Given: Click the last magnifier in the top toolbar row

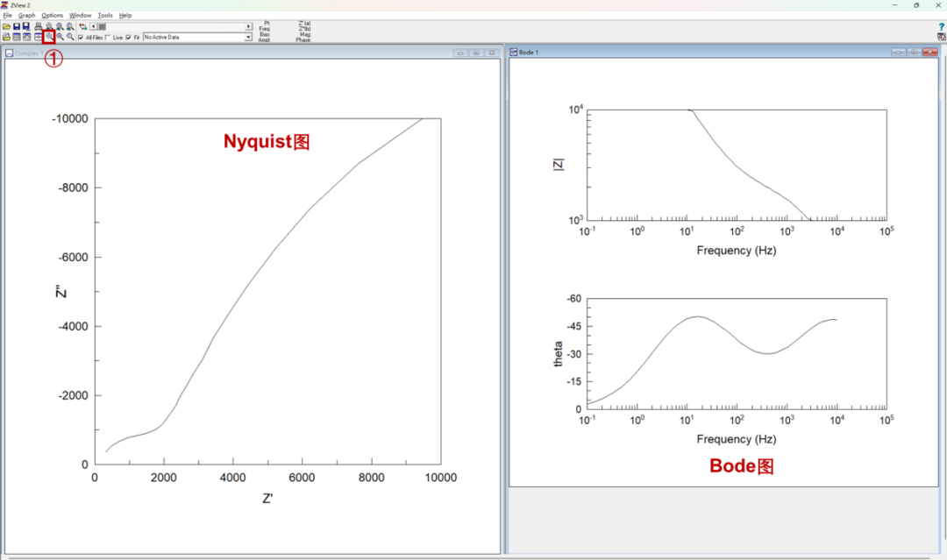Looking at the screenshot, I should click(x=70, y=26).
